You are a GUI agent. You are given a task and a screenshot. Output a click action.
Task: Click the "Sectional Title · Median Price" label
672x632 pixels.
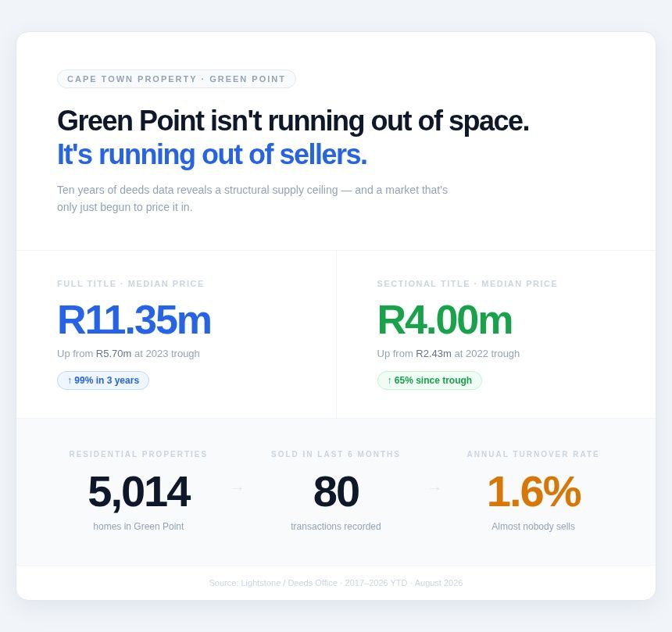pos(467,284)
